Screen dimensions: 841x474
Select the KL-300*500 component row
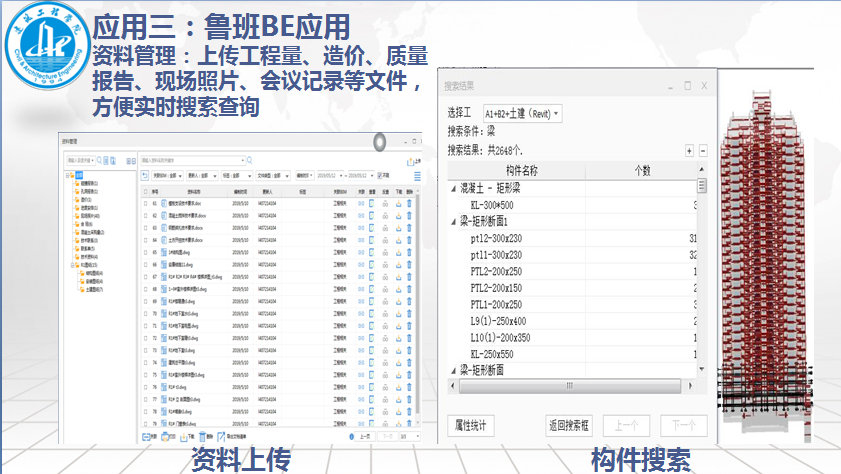572,205
